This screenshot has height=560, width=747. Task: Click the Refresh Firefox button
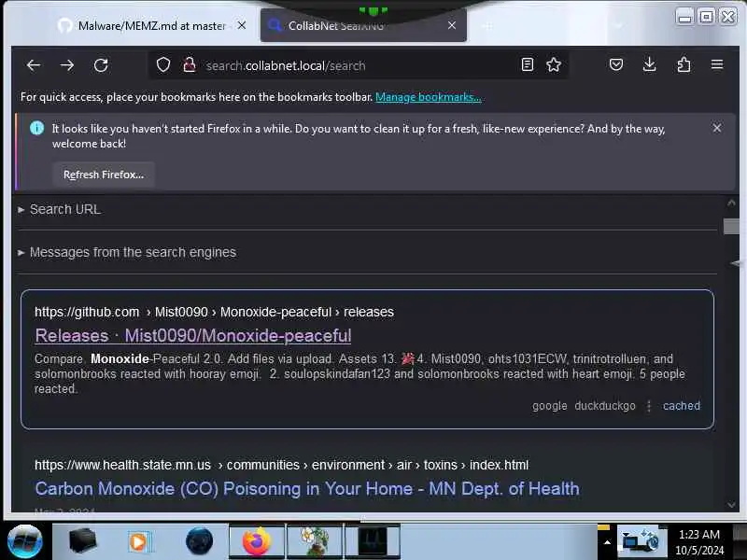tap(104, 175)
